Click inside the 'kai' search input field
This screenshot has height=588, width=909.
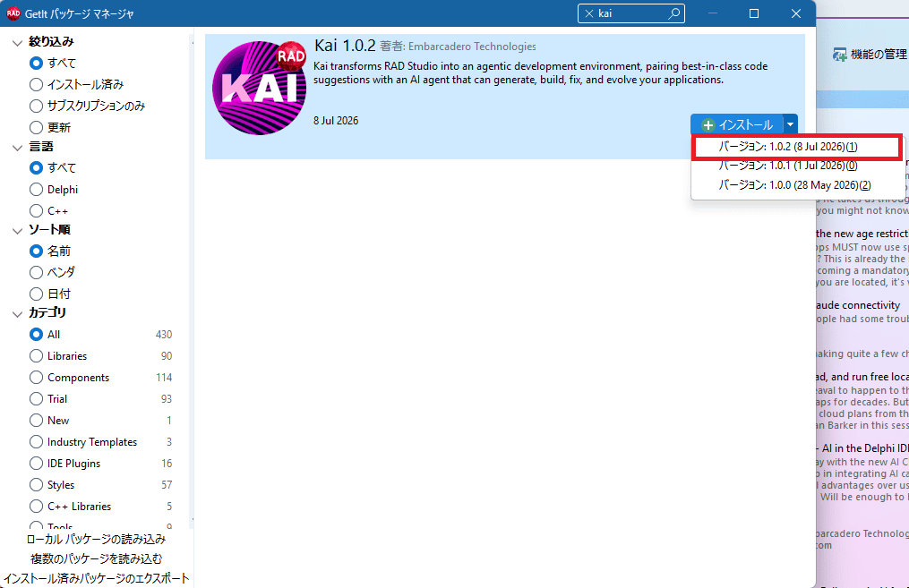(x=631, y=13)
